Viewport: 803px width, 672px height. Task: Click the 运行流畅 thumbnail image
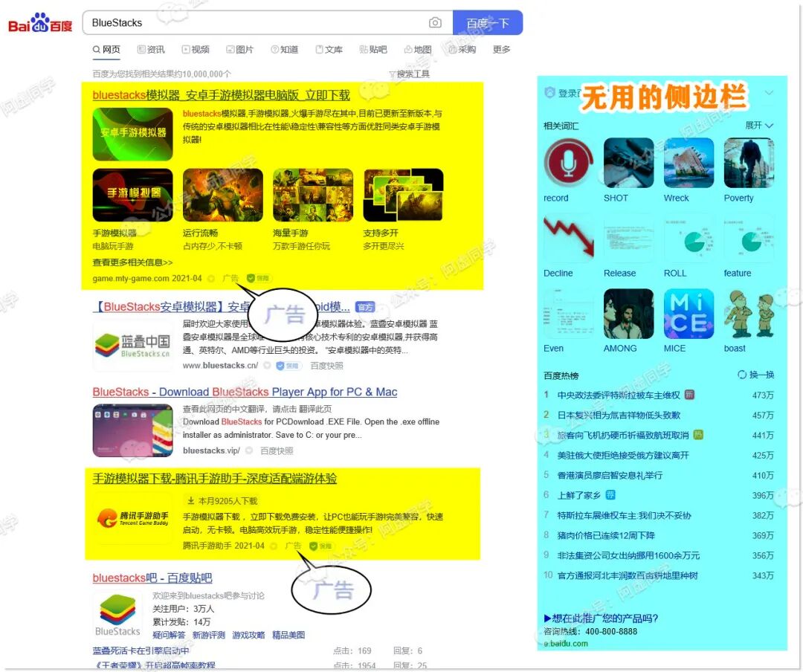(x=223, y=196)
